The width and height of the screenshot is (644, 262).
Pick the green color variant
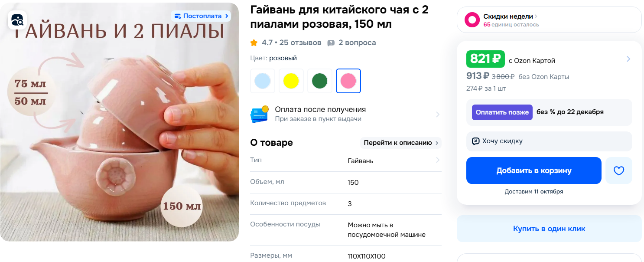(320, 81)
